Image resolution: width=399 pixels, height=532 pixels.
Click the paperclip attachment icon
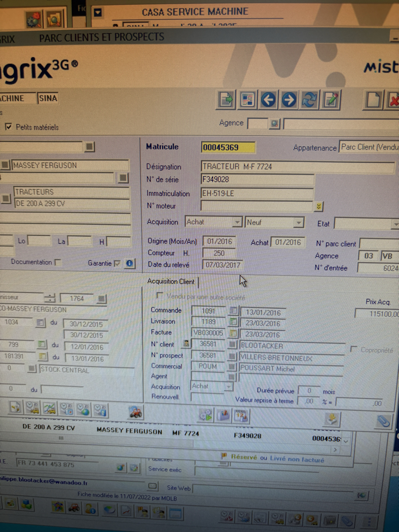pyautogui.click(x=383, y=422)
